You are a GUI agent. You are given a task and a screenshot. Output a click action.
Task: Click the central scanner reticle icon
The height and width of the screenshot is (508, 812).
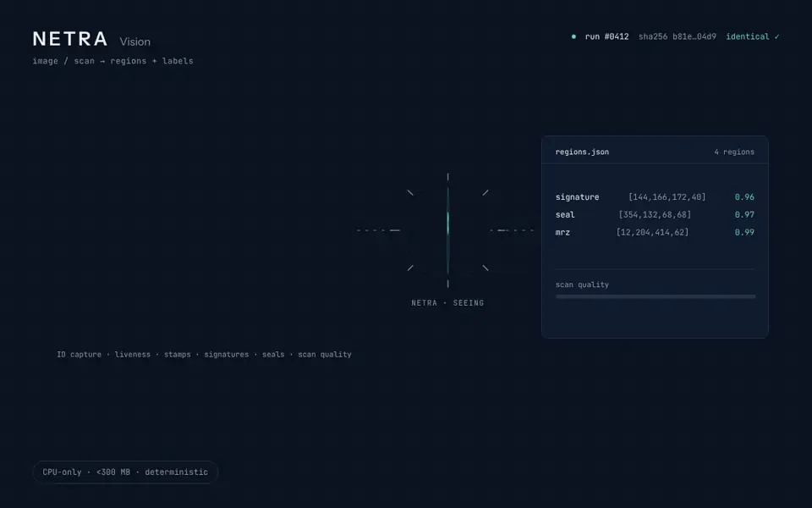point(448,230)
